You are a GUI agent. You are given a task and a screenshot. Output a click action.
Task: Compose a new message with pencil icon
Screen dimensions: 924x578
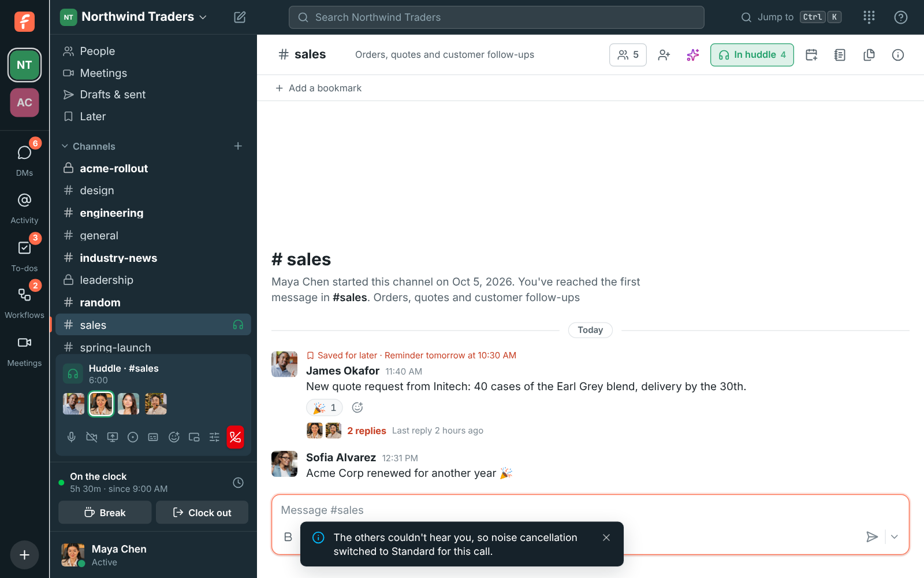pyautogui.click(x=240, y=17)
